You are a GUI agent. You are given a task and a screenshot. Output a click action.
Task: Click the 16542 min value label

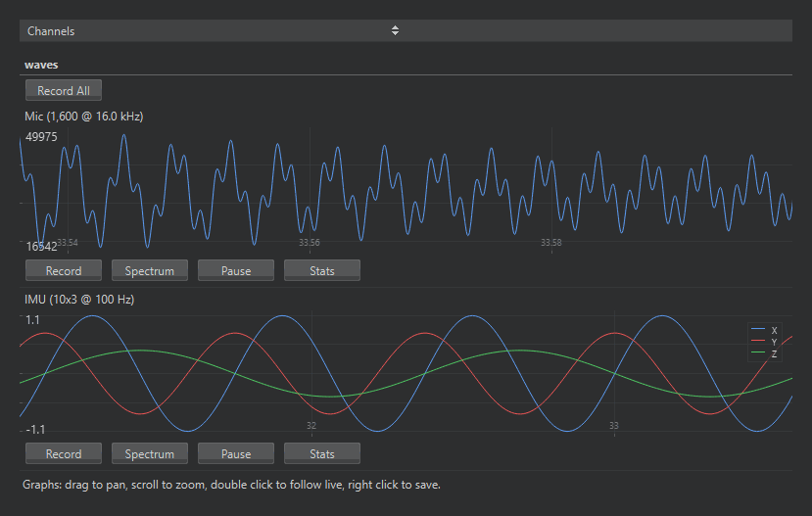click(x=41, y=247)
